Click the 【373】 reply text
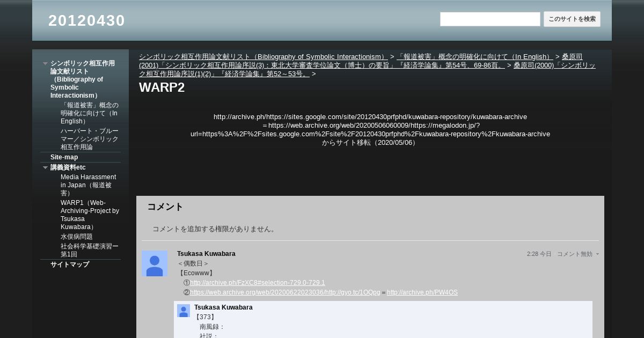Image resolution: width=644 pixels, height=338 pixels. pos(205,317)
